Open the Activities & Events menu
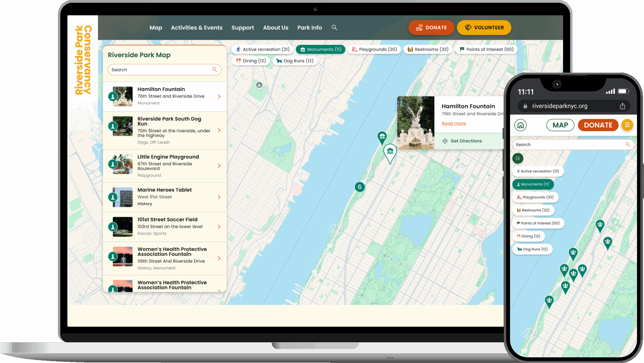This screenshot has width=644, height=363. 196,28
